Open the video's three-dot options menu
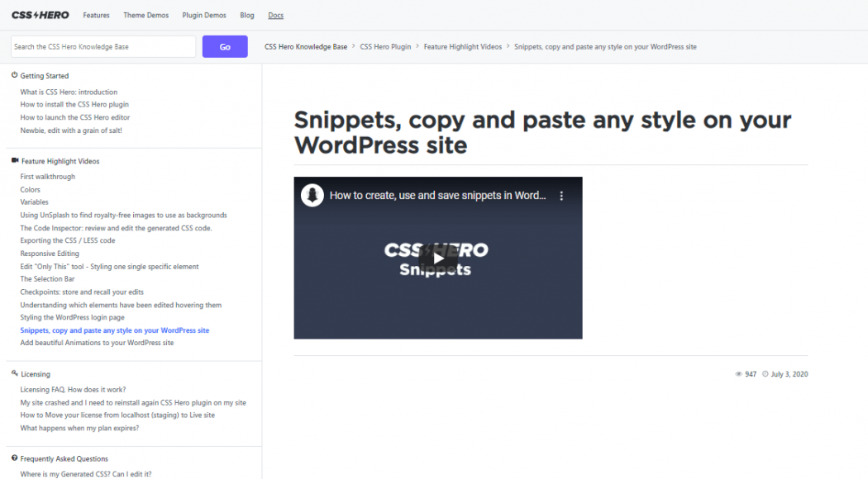Image resolution: width=868 pixels, height=479 pixels. tap(561, 196)
